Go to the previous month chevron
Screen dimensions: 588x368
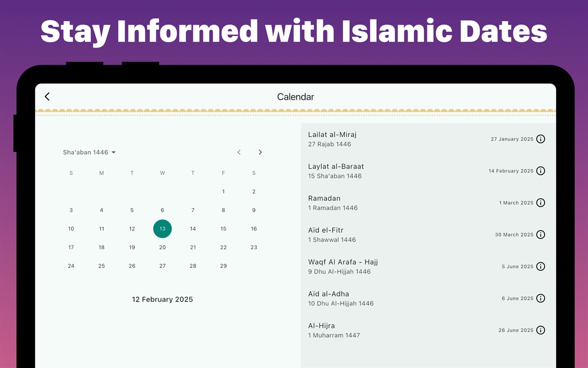point(239,152)
